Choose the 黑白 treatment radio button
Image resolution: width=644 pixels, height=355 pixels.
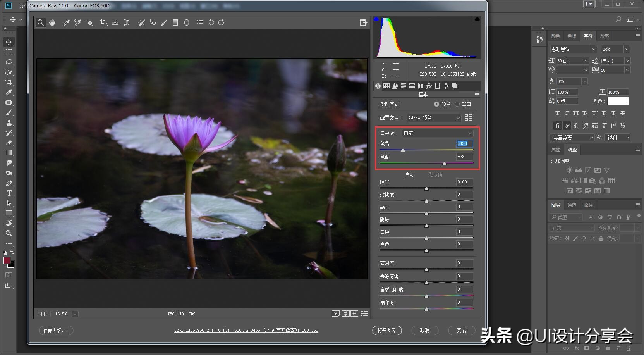[x=457, y=104]
